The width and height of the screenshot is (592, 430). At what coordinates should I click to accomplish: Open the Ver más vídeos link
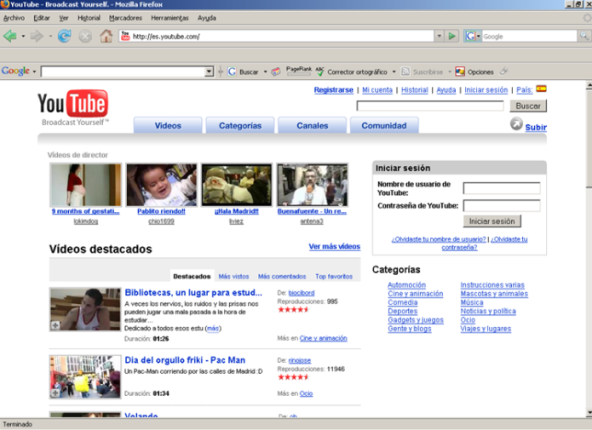pyautogui.click(x=334, y=247)
